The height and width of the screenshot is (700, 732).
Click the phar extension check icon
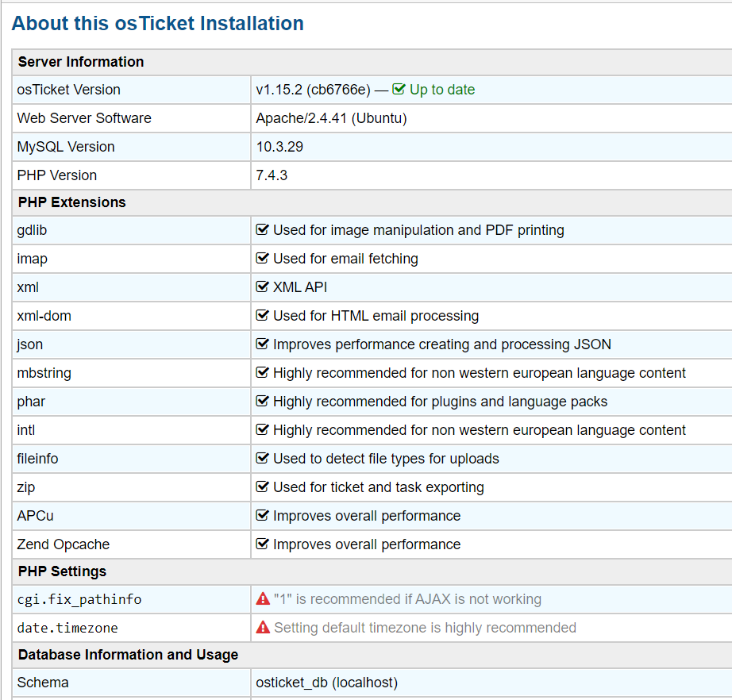click(262, 401)
